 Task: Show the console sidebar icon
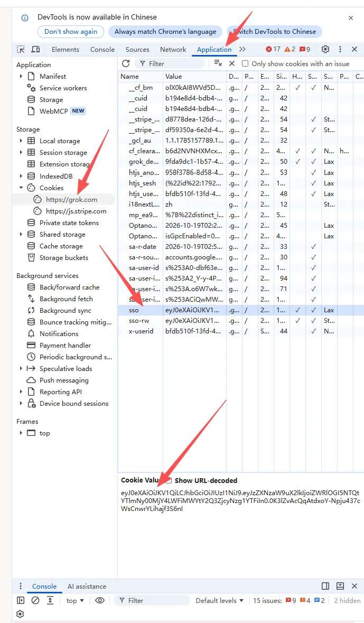click(21, 600)
